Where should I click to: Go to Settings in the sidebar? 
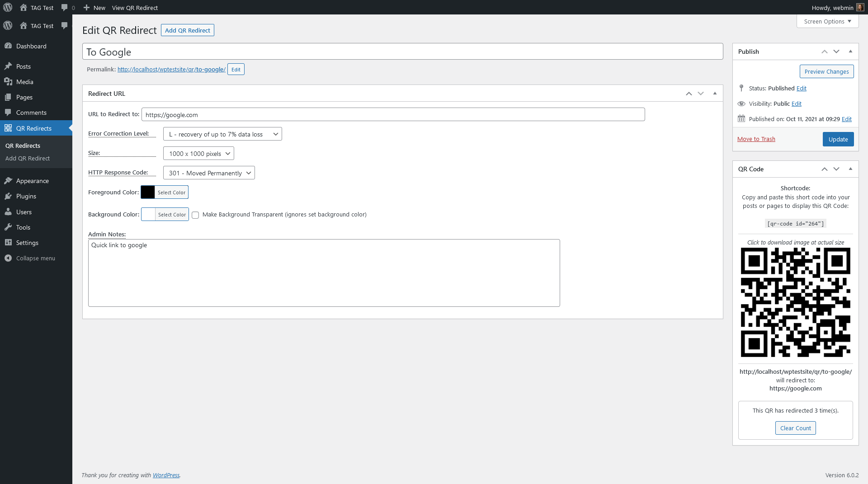(x=36, y=243)
